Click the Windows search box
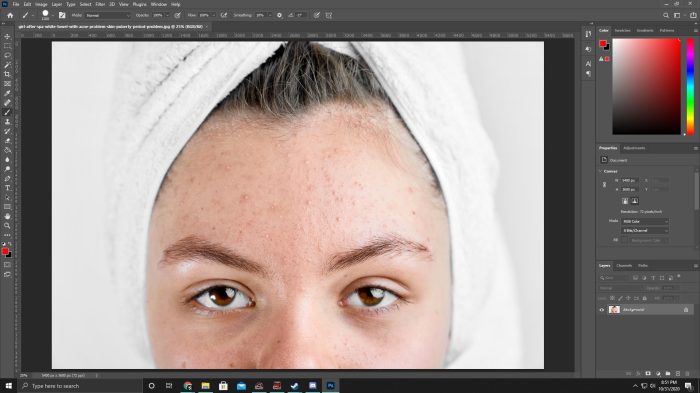Viewport: 700px width, 393px height. point(80,386)
